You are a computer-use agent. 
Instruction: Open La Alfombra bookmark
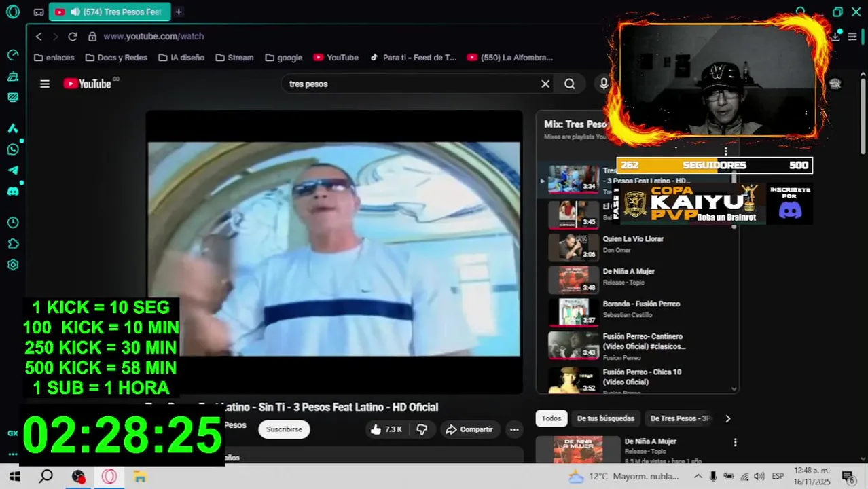coord(510,58)
